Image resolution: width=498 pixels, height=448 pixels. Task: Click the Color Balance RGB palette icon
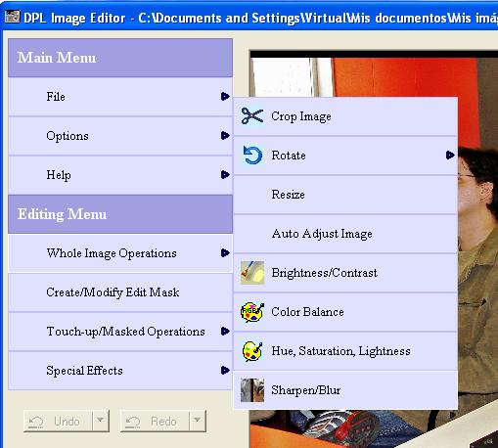[x=252, y=312]
